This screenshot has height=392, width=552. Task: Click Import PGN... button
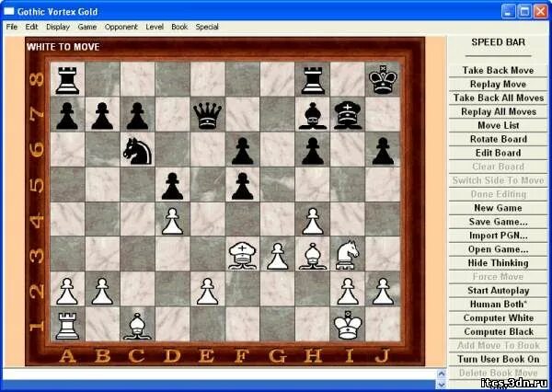498,236
